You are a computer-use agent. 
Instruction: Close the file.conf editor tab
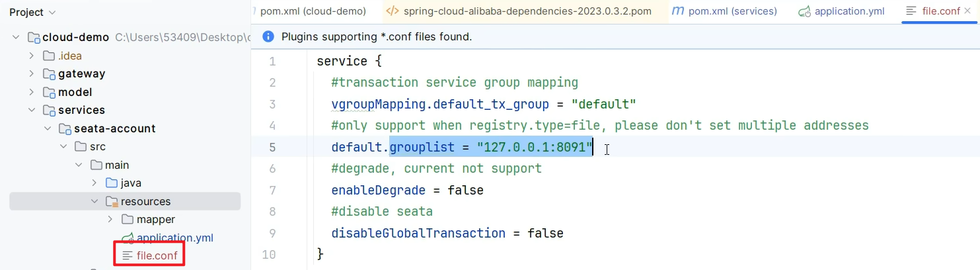click(x=968, y=11)
